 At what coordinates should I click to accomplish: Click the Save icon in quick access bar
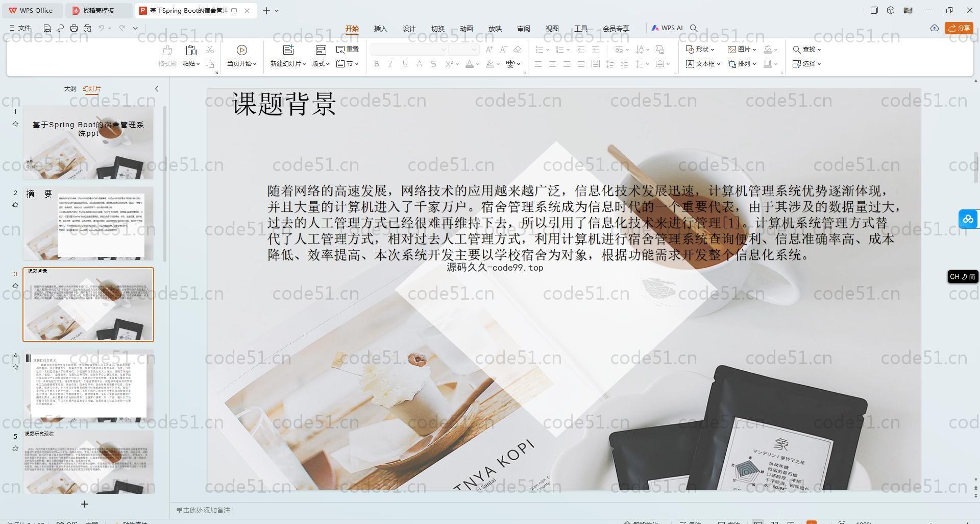(x=47, y=29)
